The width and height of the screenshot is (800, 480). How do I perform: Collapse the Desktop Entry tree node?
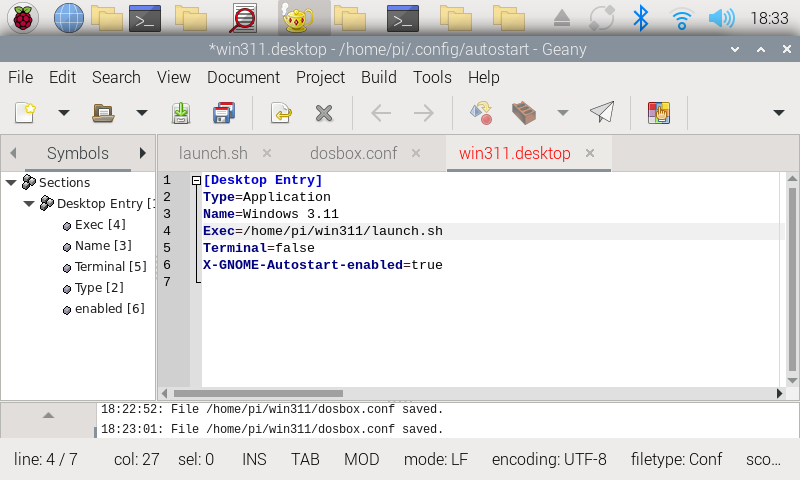pyautogui.click(x=29, y=204)
